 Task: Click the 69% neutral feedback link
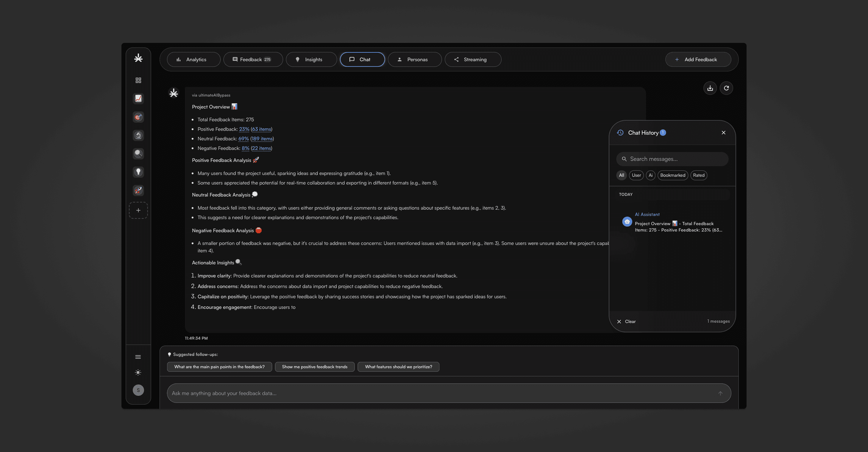(x=243, y=139)
